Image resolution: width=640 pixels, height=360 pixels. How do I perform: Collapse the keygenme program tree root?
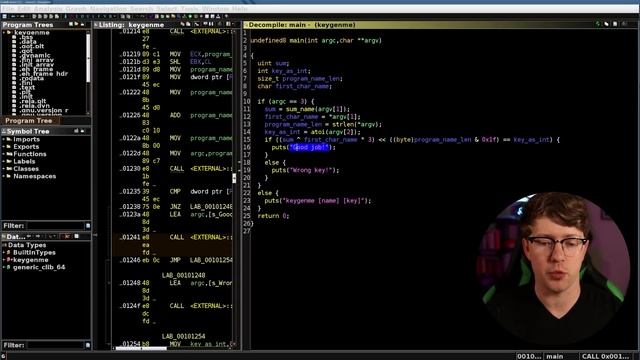coord(4,32)
